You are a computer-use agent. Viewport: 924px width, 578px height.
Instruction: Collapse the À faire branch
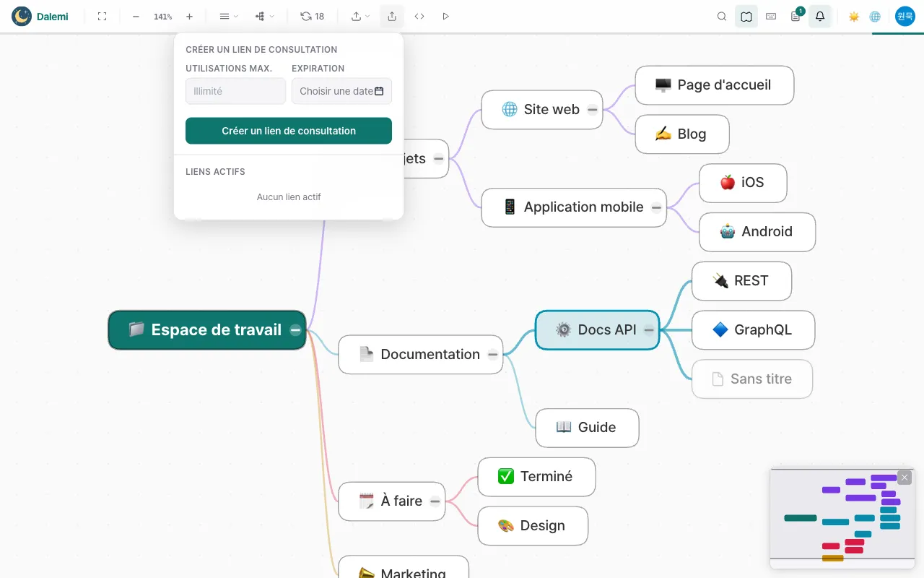coord(435,501)
